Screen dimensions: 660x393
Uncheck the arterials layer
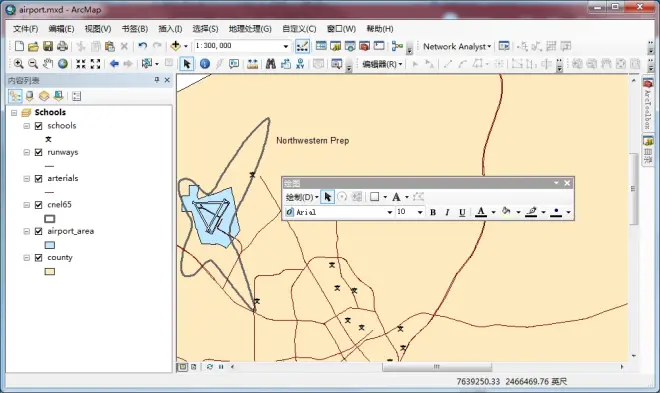[39, 178]
